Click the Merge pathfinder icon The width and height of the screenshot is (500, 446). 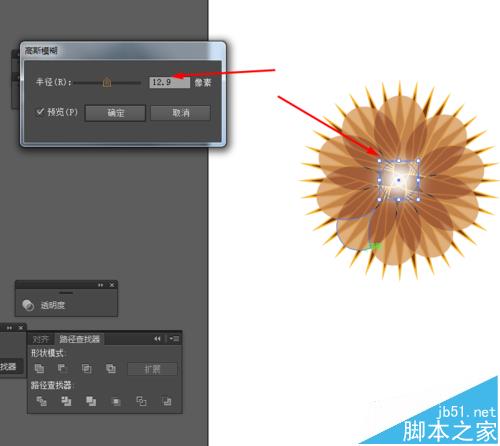[91, 401]
